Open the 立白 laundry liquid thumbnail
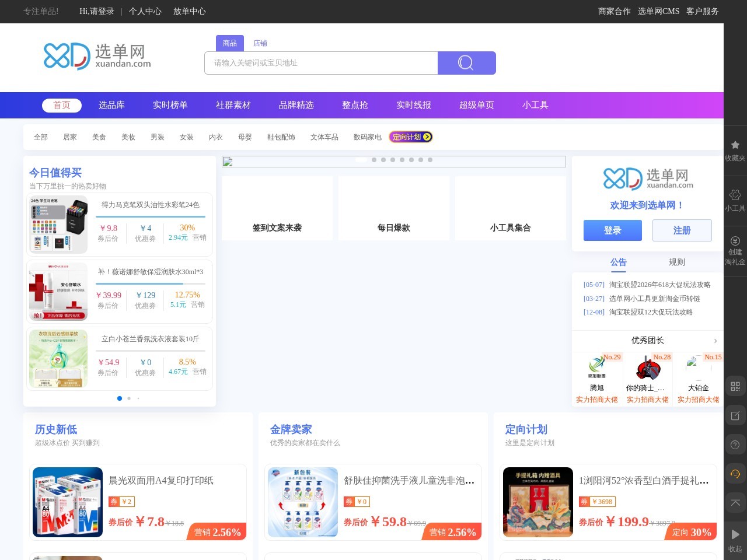The width and height of the screenshot is (747, 560). [x=58, y=359]
